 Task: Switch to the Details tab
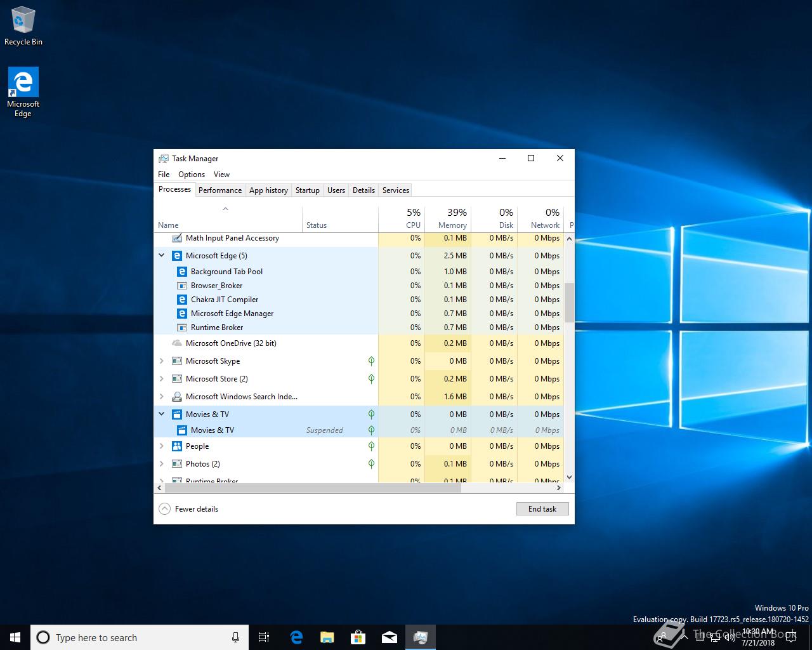pos(363,190)
